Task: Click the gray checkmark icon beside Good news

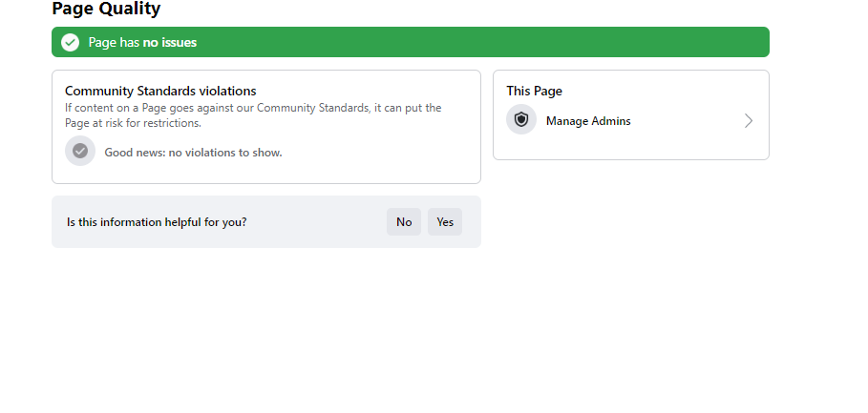Action: pos(80,151)
